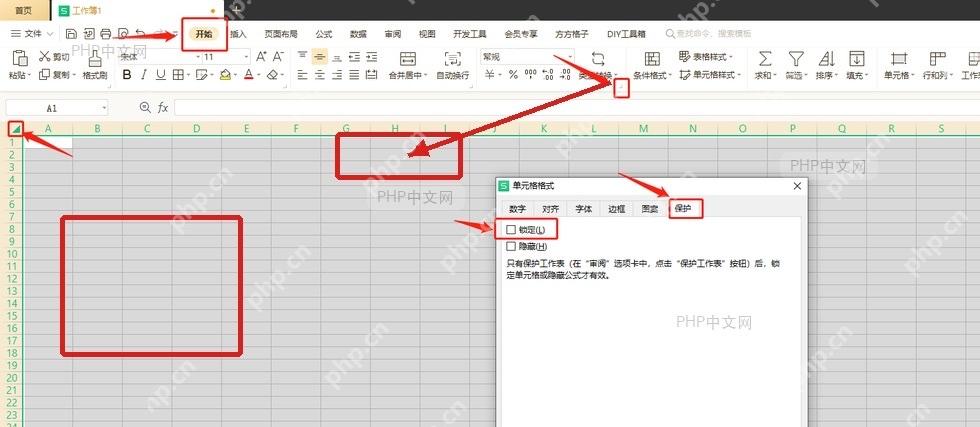Image resolution: width=980 pixels, height=427 pixels.
Task: Click the horizontal center align icon
Action: (320, 75)
